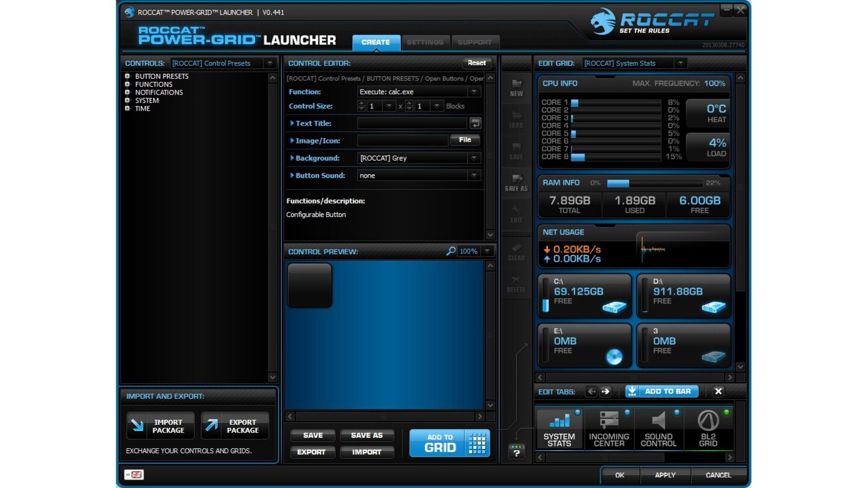Move the tab left with the arrow icon
The image size is (868, 488).
591,392
